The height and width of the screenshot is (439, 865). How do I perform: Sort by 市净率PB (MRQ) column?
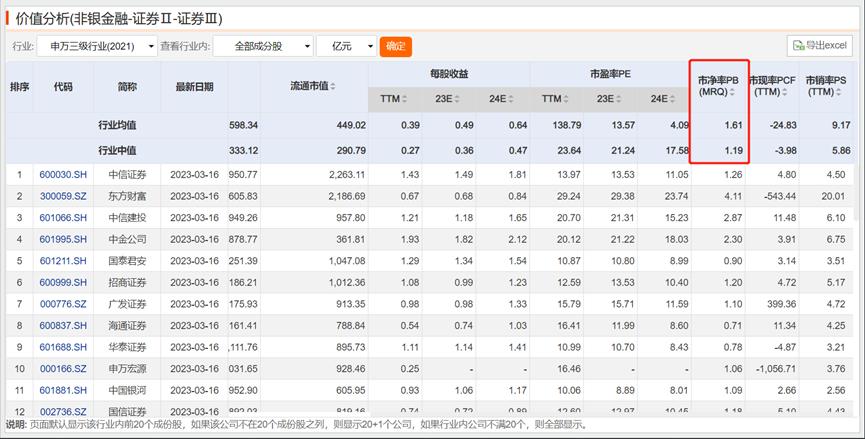[716, 86]
